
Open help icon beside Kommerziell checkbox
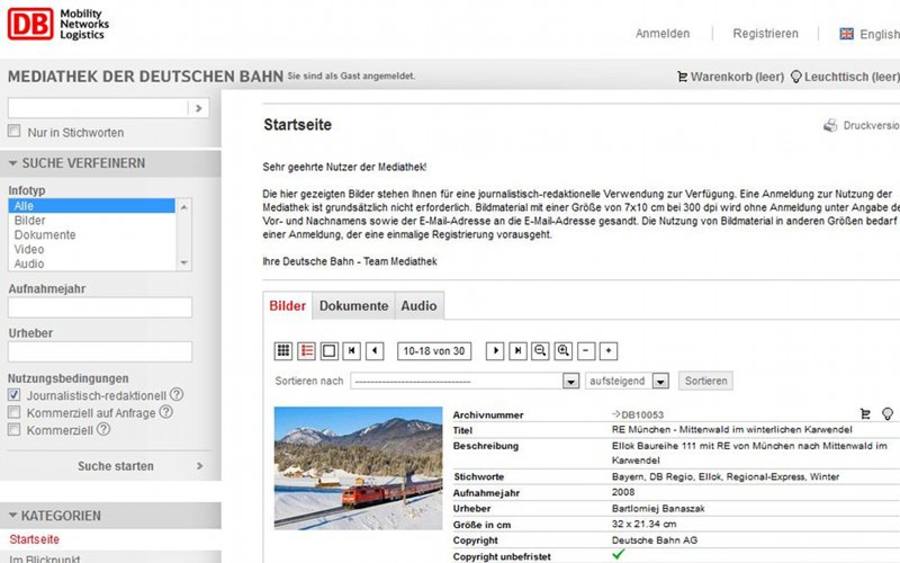103,429
